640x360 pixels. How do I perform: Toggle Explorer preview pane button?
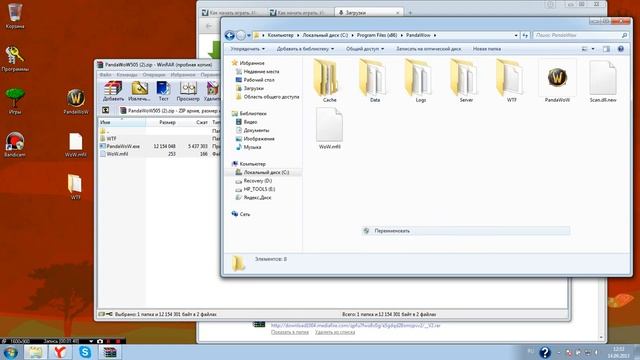click(607, 49)
